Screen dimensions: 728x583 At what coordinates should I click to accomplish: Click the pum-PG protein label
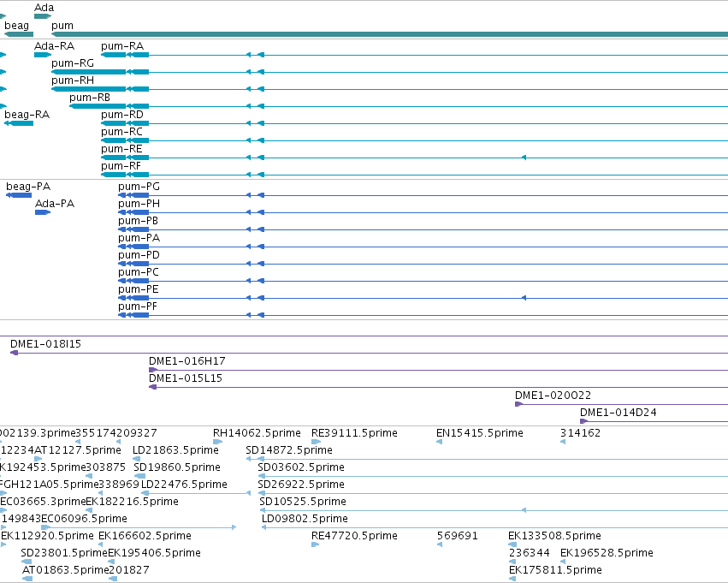click(139, 187)
